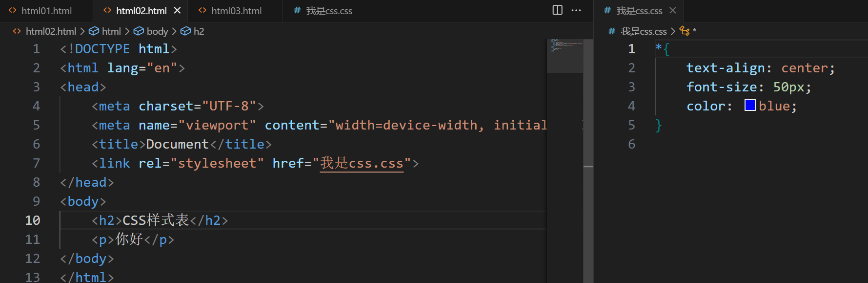Click the CSS hash icon on left 我是css.css tab

(x=297, y=10)
